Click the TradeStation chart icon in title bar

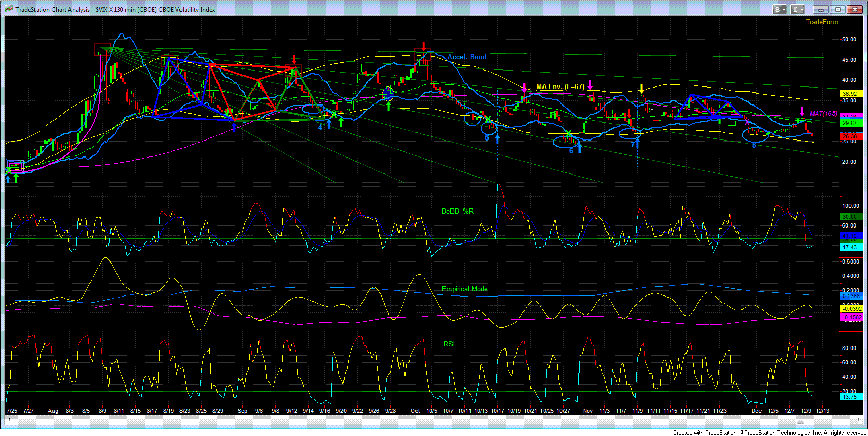pyautogui.click(x=8, y=9)
